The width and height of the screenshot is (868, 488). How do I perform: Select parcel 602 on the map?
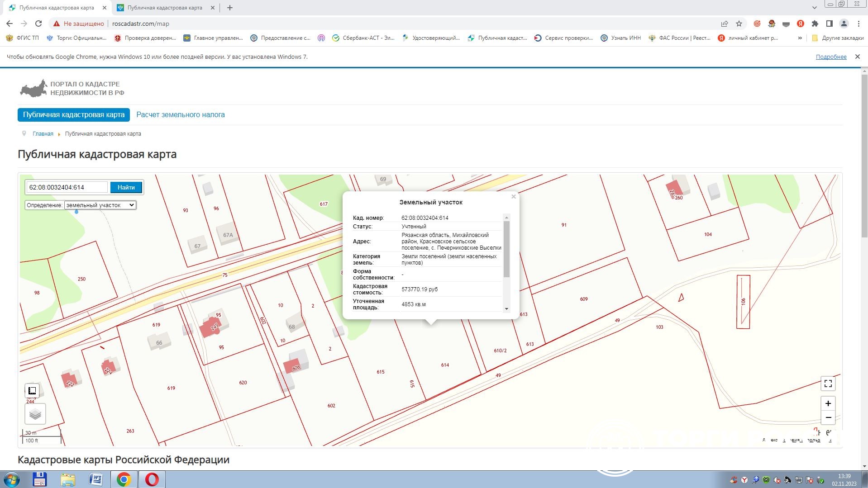(331, 406)
